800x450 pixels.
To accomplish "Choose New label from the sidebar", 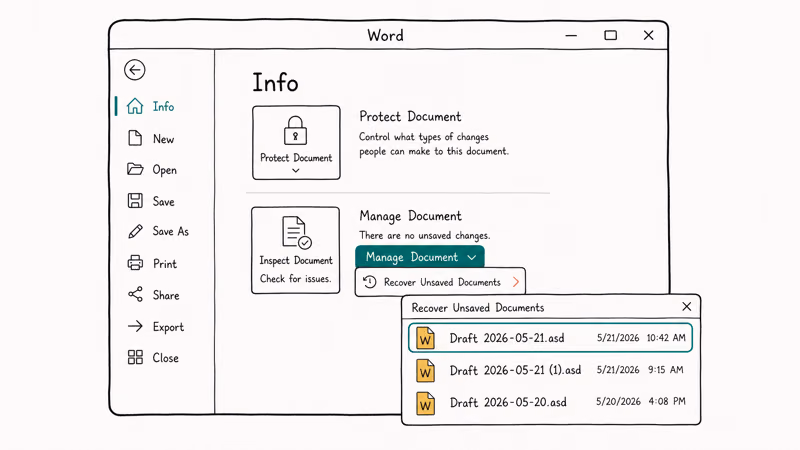I will 163,139.
